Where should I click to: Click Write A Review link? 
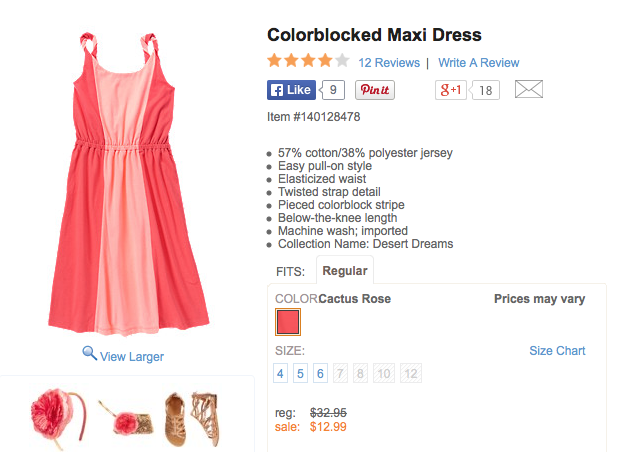pyautogui.click(x=478, y=62)
